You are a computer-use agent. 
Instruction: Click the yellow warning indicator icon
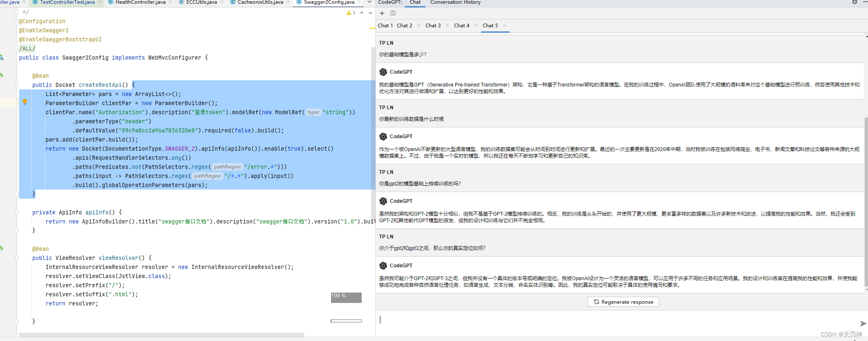[x=349, y=13]
